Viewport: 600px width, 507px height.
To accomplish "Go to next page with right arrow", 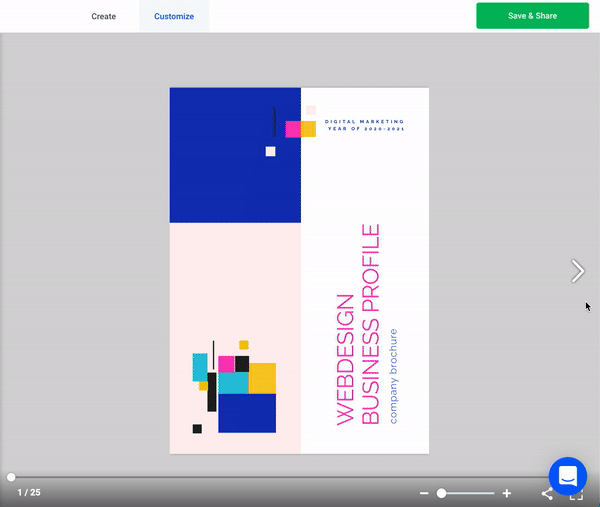I will point(577,271).
